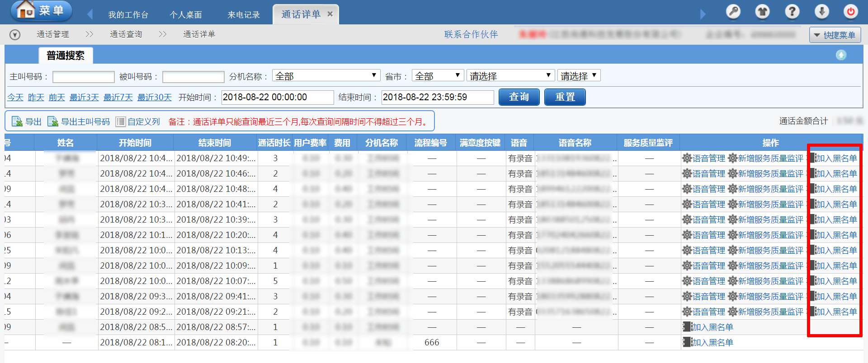This screenshot has height=363, width=868.
Task: Switch to the 来电记录 tab
Action: [244, 15]
